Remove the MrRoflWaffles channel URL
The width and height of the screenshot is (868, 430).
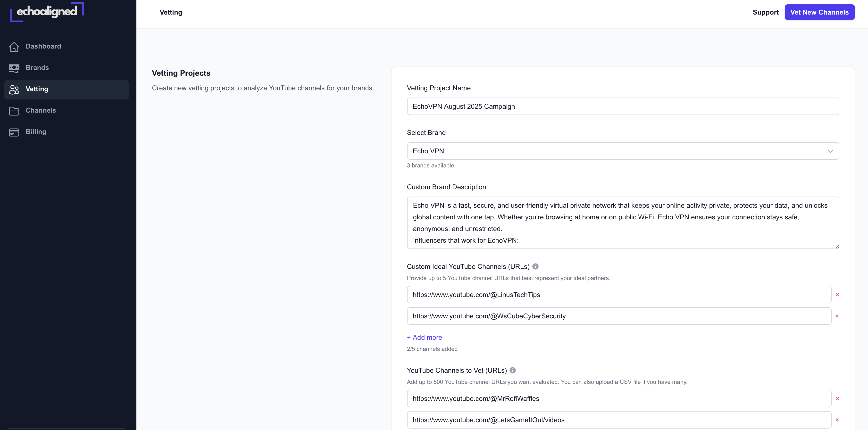point(837,398)
